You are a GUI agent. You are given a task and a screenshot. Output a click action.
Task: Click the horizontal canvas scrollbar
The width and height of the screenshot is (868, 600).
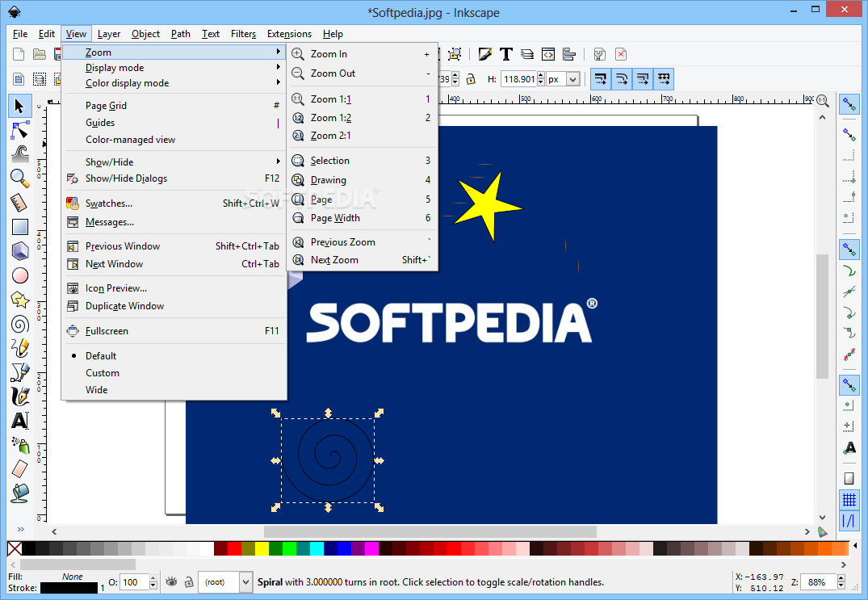(x=430, y=531)
